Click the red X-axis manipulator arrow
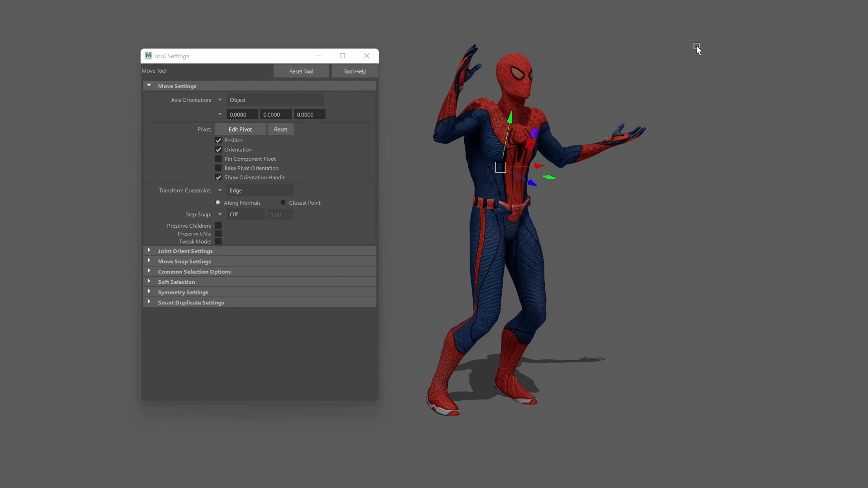The image size is (868, 488). 538,166
